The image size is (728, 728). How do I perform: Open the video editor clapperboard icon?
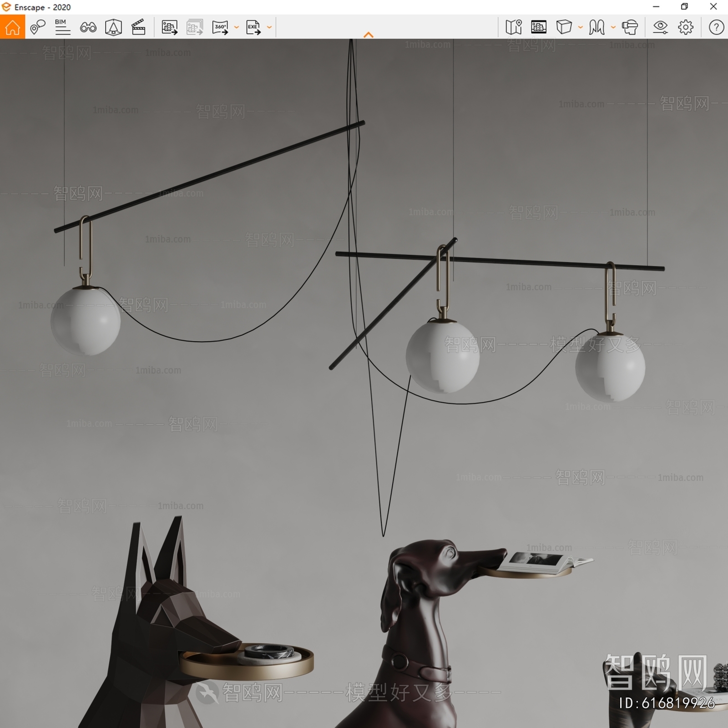pyautogui.click(x=138, y=27)
